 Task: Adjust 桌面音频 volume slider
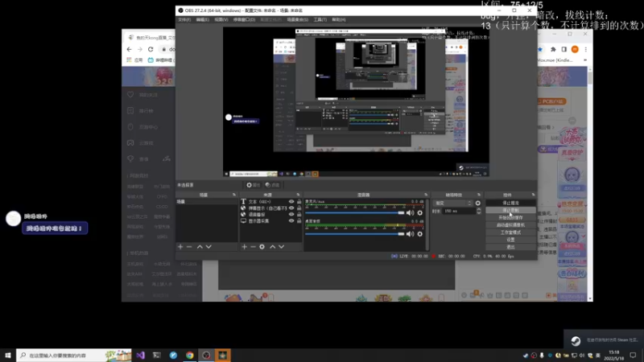355,234
